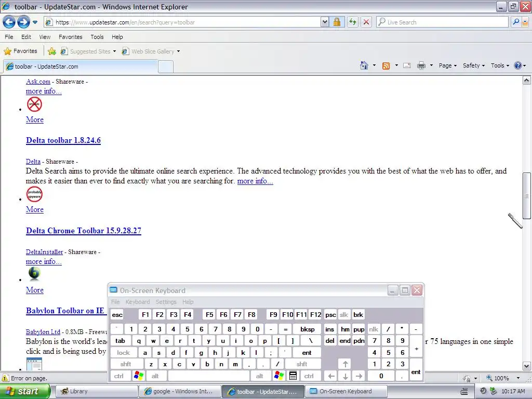Select the toolbar - UpdateStar.com tab
This screenshot has height=399, width=532.
tap(81, 66)
